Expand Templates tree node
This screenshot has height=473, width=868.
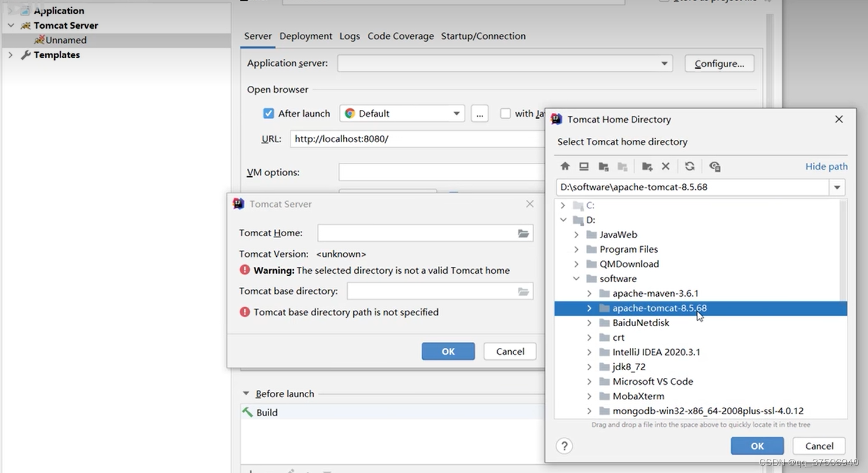click(11, 55)
